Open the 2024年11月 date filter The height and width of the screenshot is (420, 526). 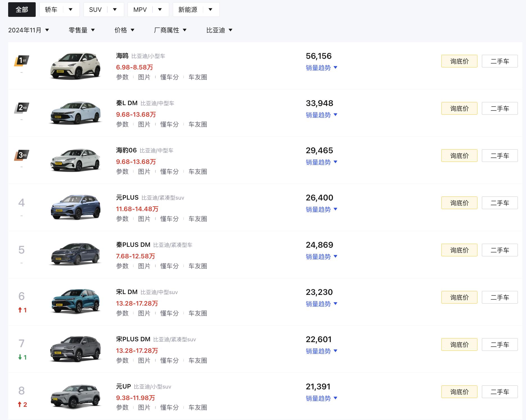pos(28,30)
